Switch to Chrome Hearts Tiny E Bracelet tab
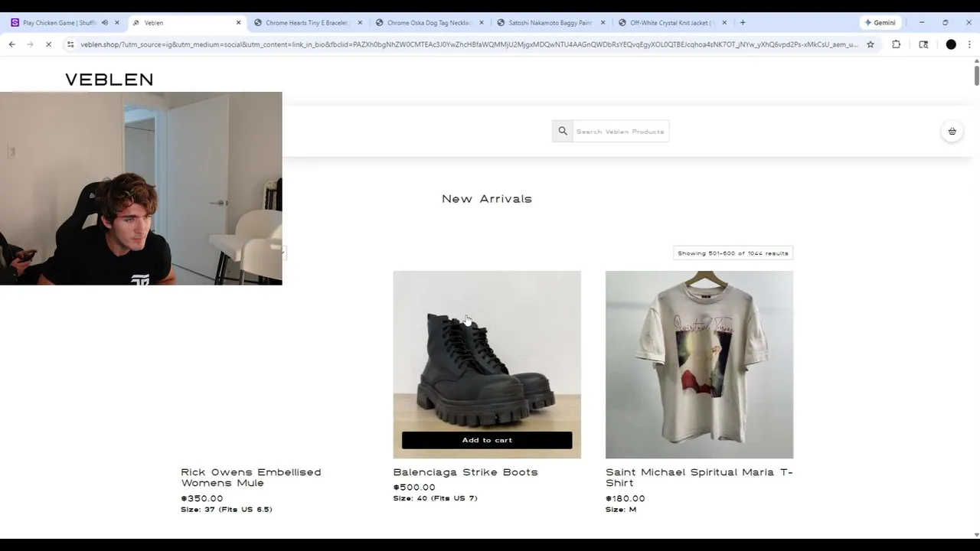Screen dimensions: 980x551 point(307,23)
